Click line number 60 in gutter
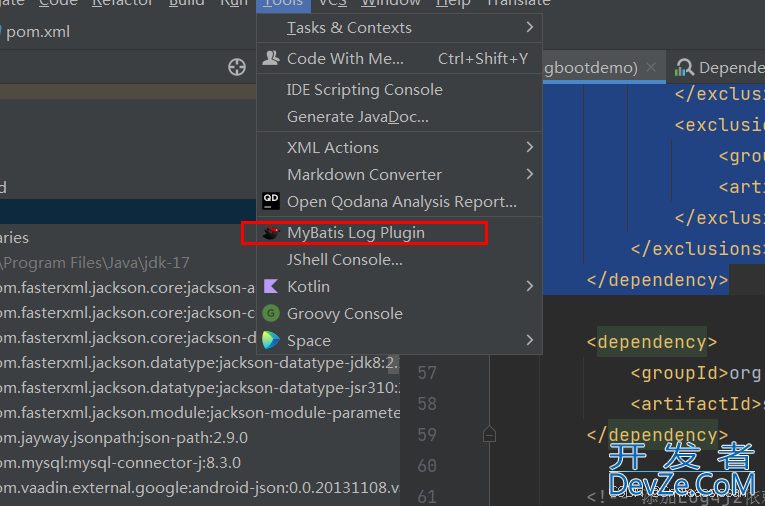Screen dimensions: 765x506 [x=427, y=466]
